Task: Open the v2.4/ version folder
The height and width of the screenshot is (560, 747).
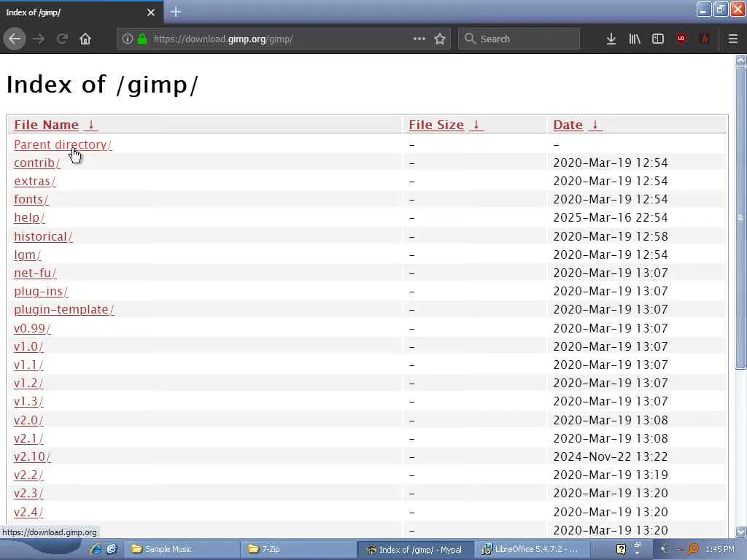Action: tap(28, 512)
